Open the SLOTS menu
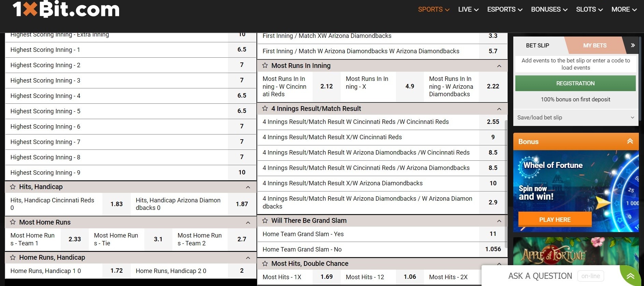This screenshot has height=286, width=644. pyautogui.click(x=589, y=10)
